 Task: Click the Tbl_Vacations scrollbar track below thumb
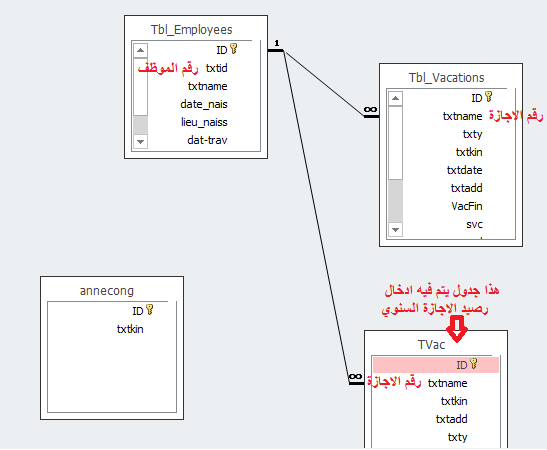click(x=396, y=201)
